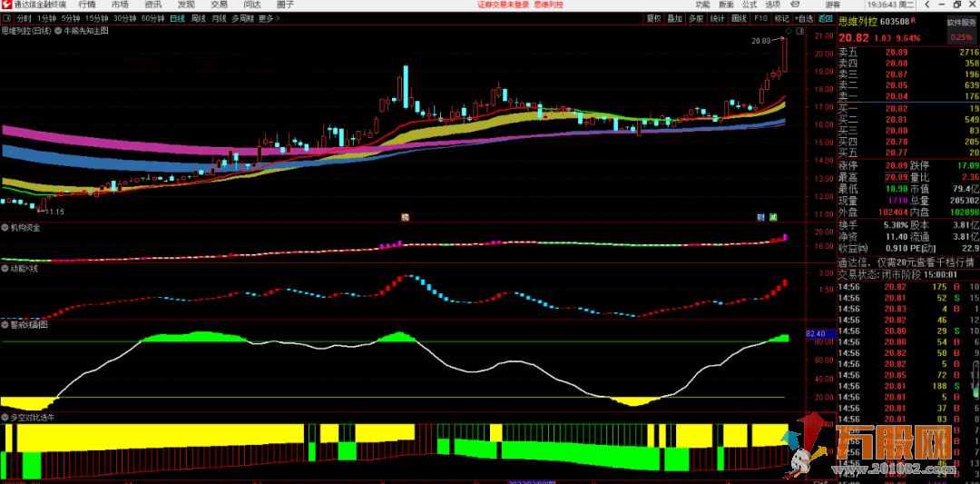The height and width of the screenshot is (484, 980).
Task: Open the 公式 menu
Action: pyautogui.click(x=749, y=5)
